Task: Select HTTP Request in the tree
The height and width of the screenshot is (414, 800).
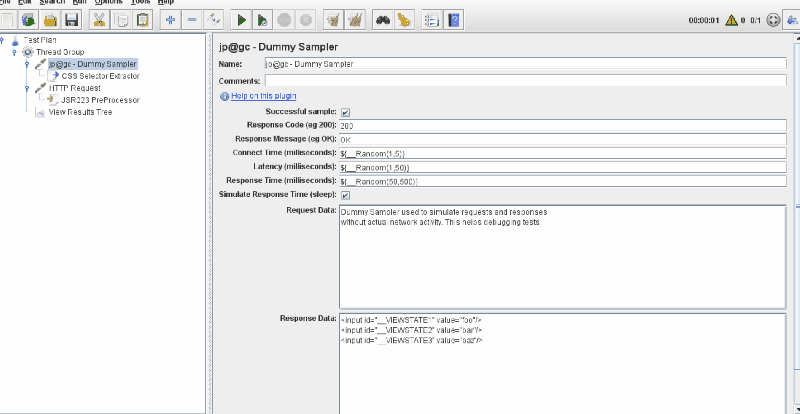Action: [74, 88]
